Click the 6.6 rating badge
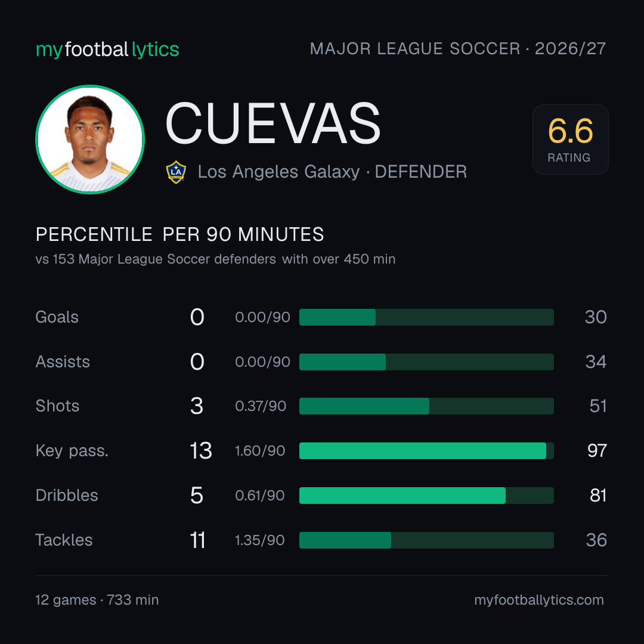Image resolution: width=644 pixels, height=644 pixels. point(571,140)
